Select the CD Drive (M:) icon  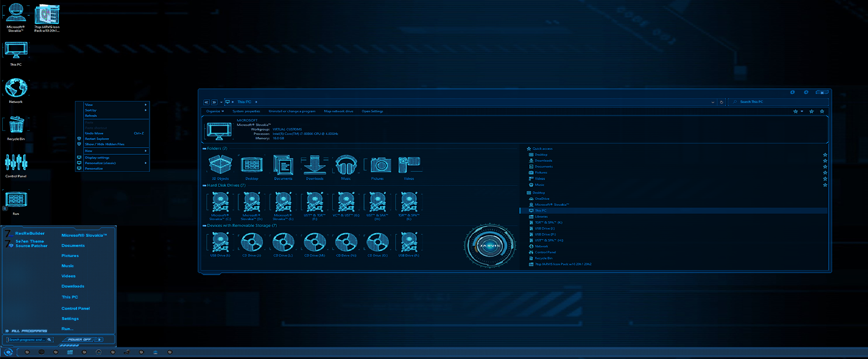(x=315, y=242)
